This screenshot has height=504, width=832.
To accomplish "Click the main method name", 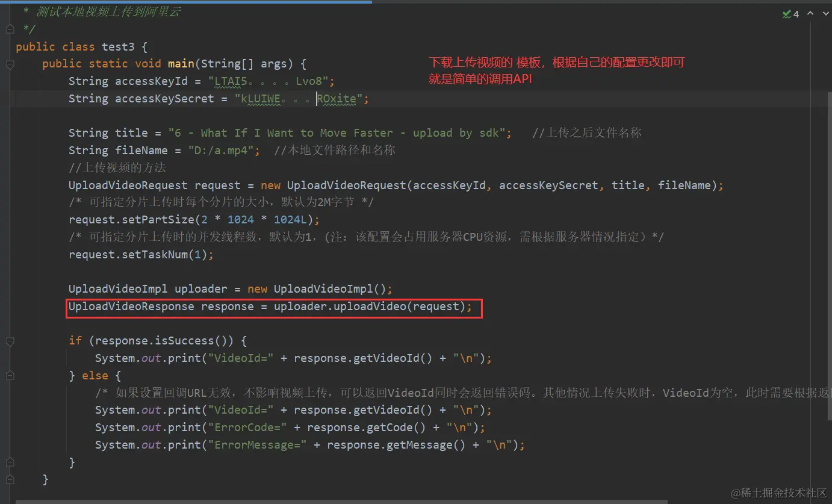I will pos(181,64).
